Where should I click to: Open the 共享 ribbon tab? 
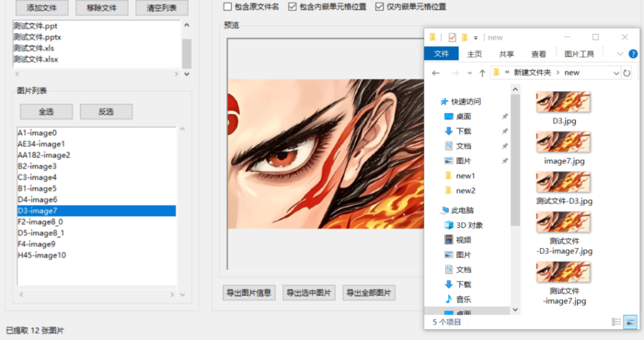[x=506, y=54]
